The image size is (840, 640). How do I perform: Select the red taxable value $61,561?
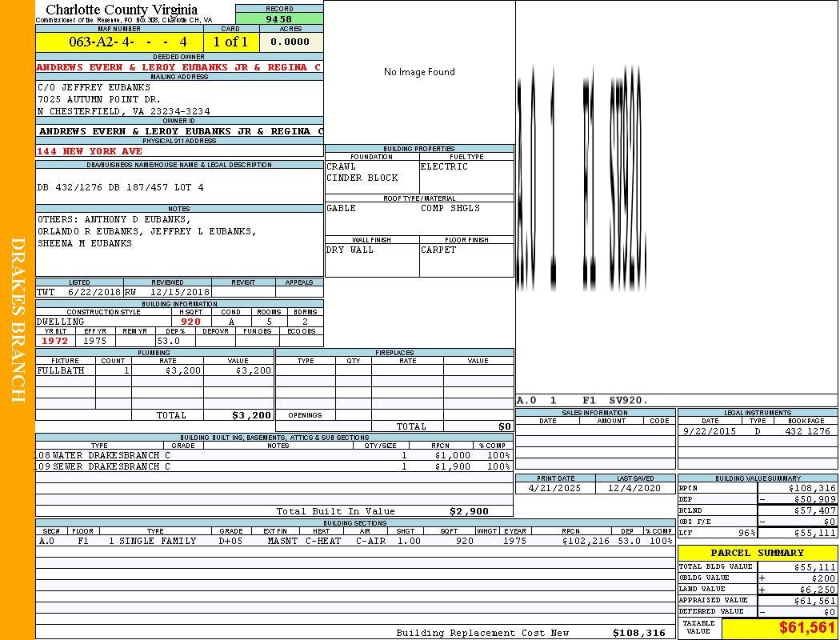806,628
